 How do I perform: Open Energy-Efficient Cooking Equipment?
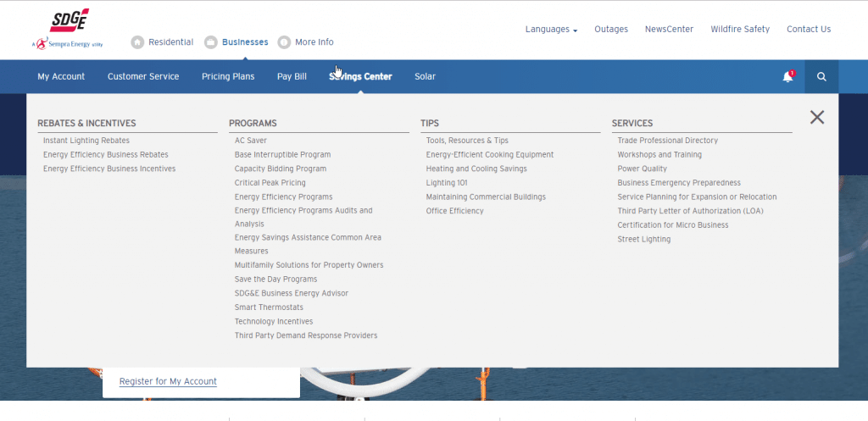pyautogui.click(x=490, y=155)
